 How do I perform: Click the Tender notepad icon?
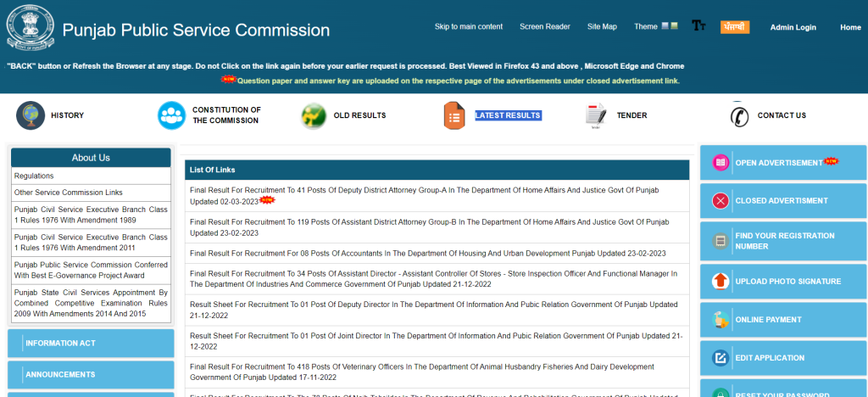[596, 115]
